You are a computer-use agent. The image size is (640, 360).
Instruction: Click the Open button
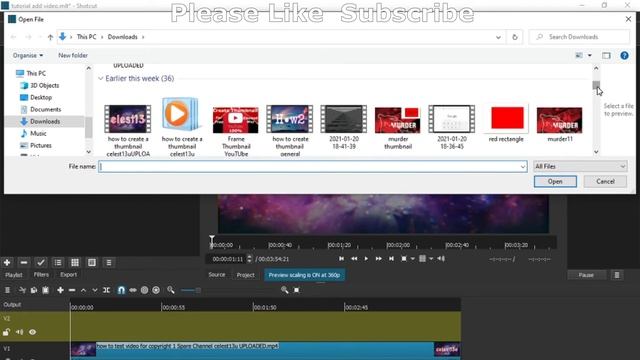click(x=555, y=182)
